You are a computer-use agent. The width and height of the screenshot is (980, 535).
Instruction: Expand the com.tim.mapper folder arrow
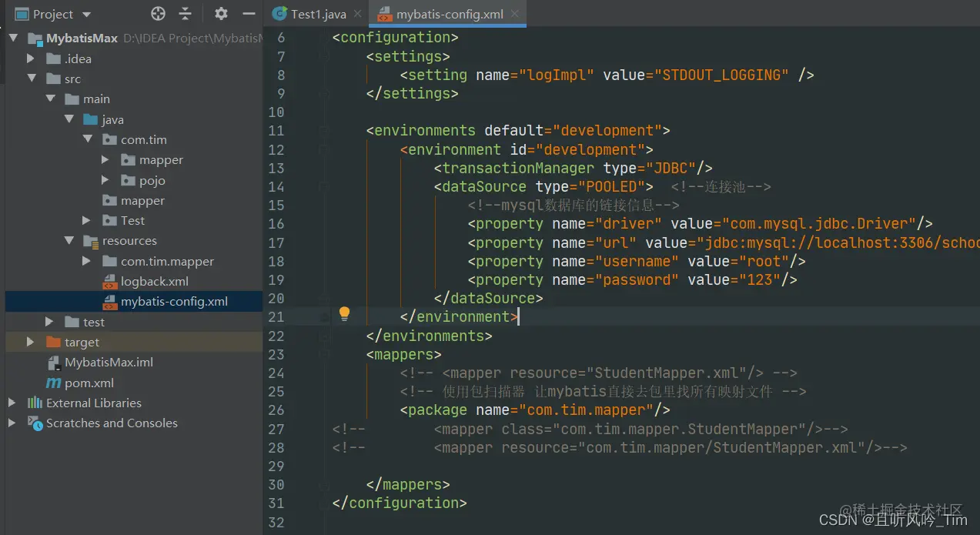coord(87,261)
